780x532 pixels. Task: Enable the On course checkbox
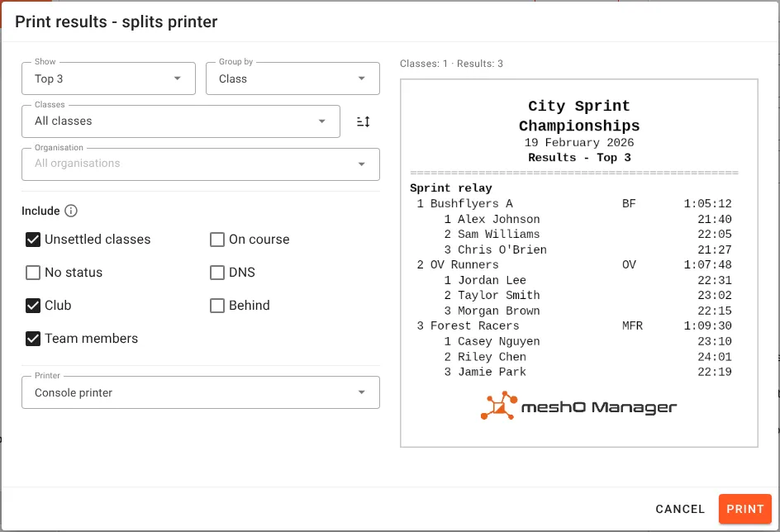click(217, 240)
